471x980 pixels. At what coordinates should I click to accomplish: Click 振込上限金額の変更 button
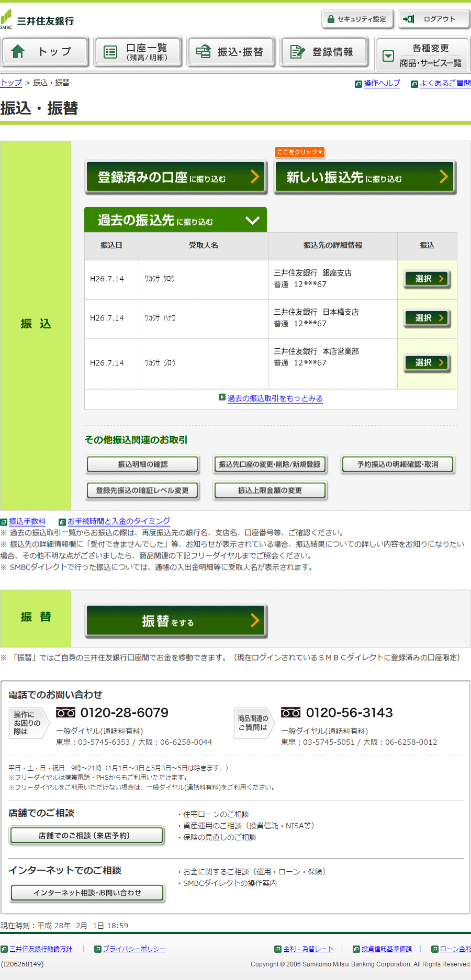click(270, 491)
